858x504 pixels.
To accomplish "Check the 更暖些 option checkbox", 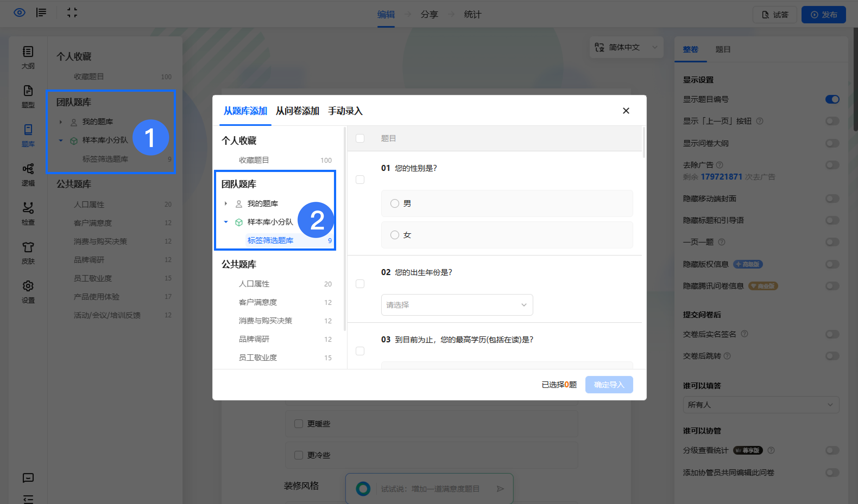I will (299, 424).
